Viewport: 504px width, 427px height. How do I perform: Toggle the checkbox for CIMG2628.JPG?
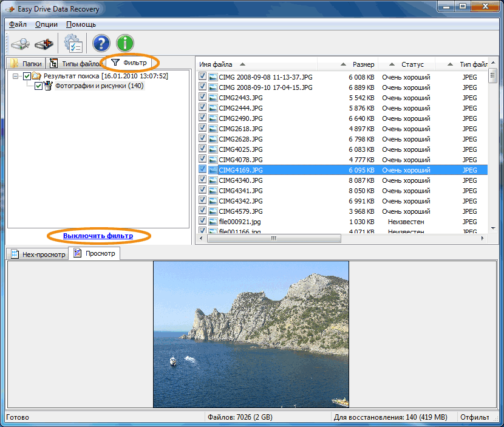coord(202,138)
